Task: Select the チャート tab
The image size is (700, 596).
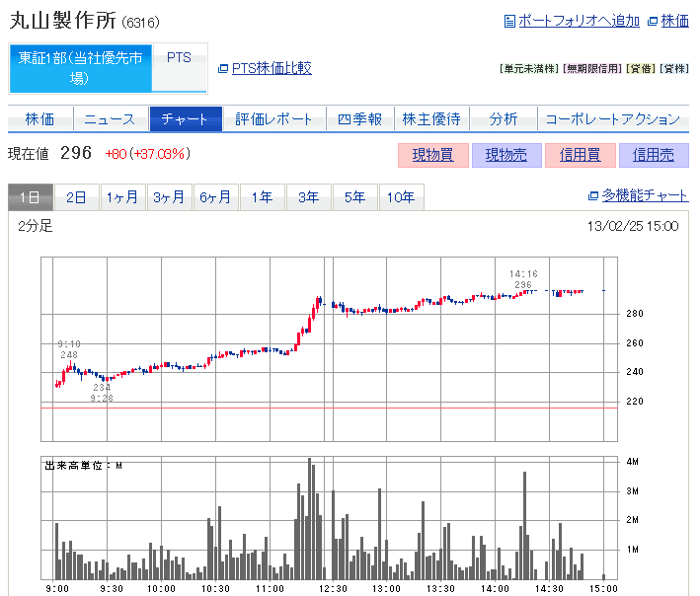Action: pos(186,119)
